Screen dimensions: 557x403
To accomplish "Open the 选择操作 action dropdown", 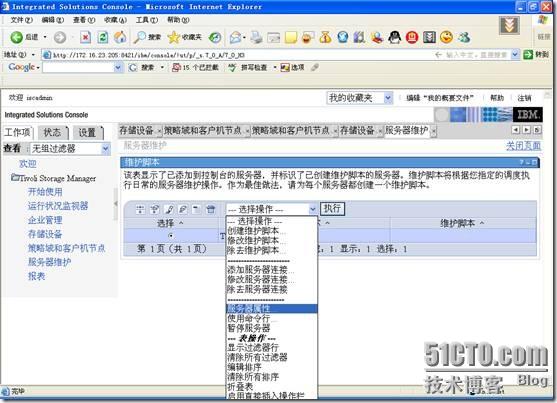I will [272, 209].
